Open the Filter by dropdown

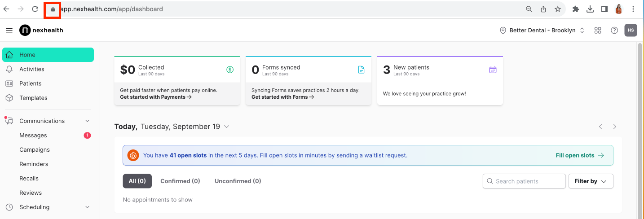pos(591,181)
